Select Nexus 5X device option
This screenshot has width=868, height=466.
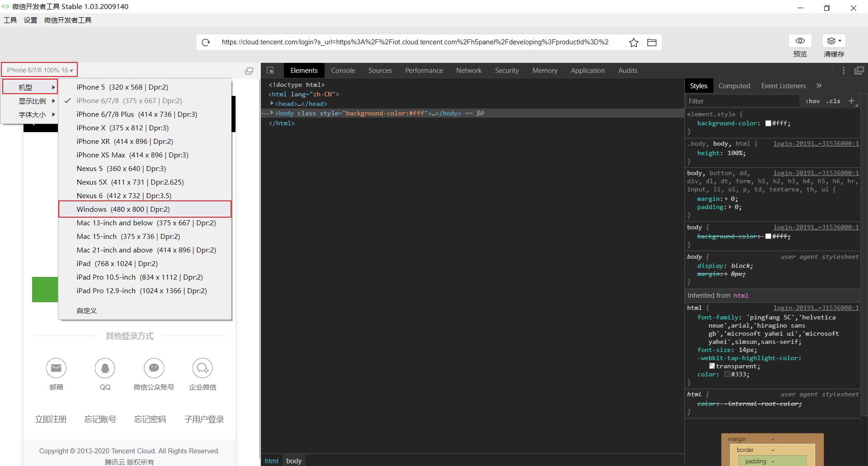coord(145,182)
